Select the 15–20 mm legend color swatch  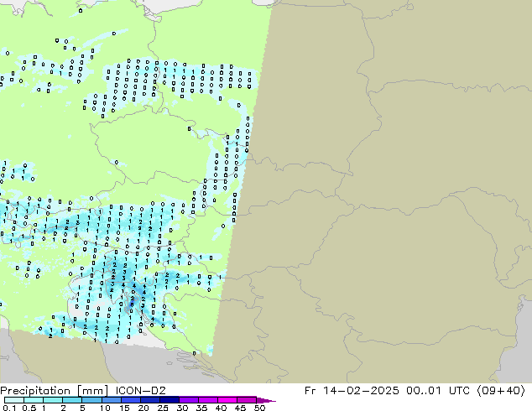coord(130,400)
